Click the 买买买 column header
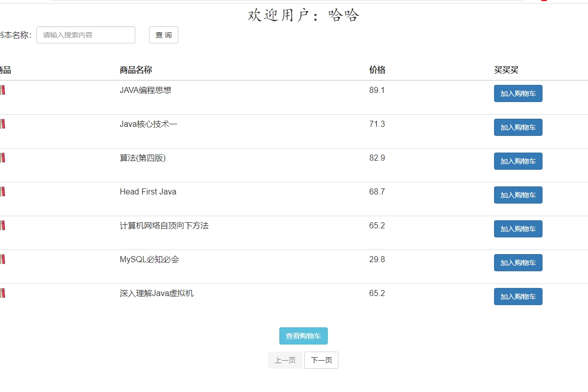The width and height of the screenshot is (588, 392). [506, 70]
